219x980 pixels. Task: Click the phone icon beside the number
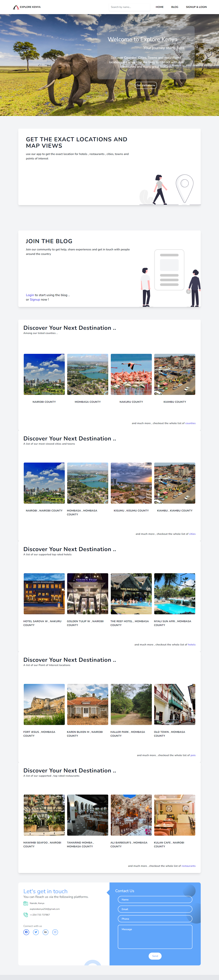[25, 915]
